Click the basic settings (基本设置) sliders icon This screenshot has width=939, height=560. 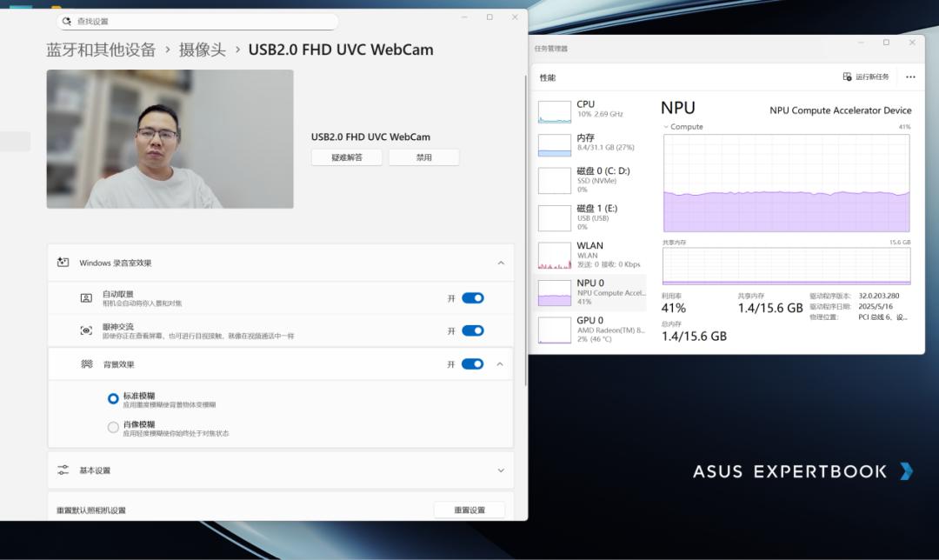(x=63, y=470)
